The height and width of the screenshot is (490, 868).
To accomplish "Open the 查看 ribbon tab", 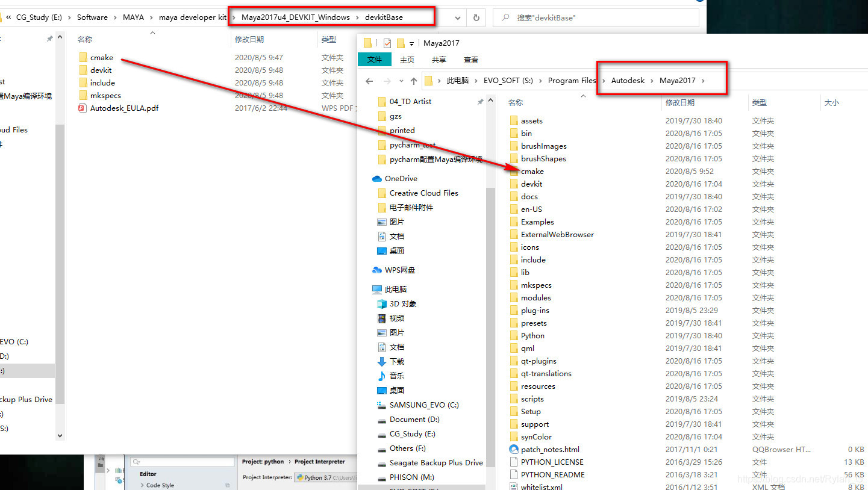I will [x=471, y=60].
